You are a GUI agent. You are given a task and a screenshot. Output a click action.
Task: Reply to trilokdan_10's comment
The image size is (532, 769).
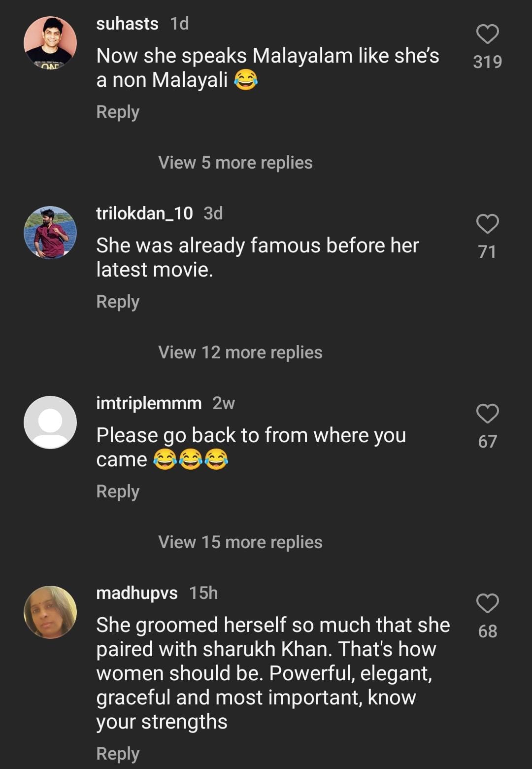click(x=118, y=302)
